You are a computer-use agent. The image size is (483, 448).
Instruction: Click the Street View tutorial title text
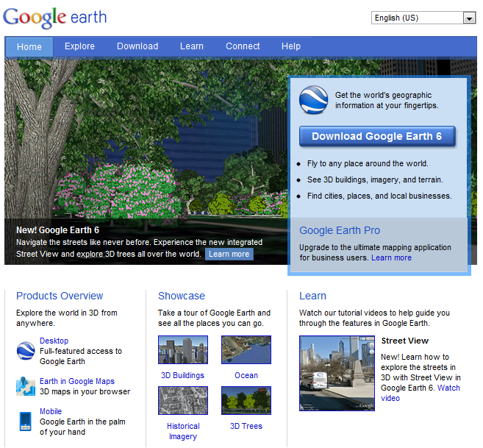point(405,341)
